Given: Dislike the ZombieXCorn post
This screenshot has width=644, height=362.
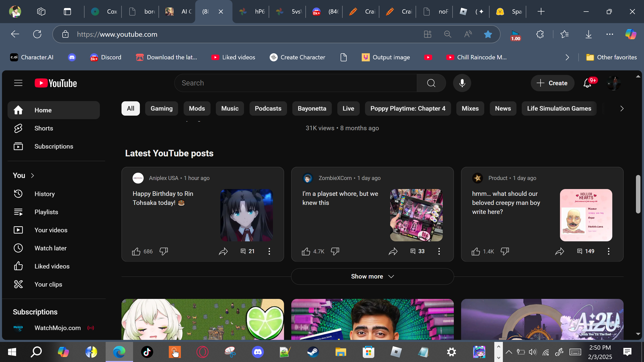Looking at the screenshot, I should (335, 251).
